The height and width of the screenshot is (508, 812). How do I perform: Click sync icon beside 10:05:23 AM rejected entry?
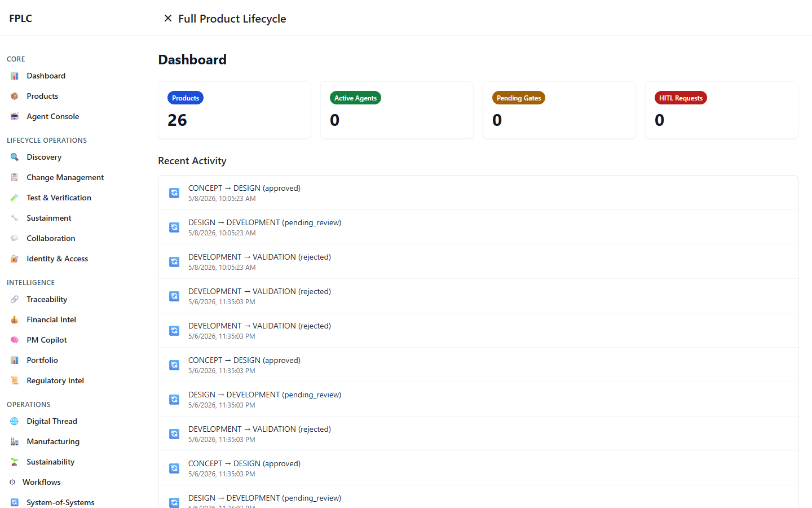click(x=174, y=262)
